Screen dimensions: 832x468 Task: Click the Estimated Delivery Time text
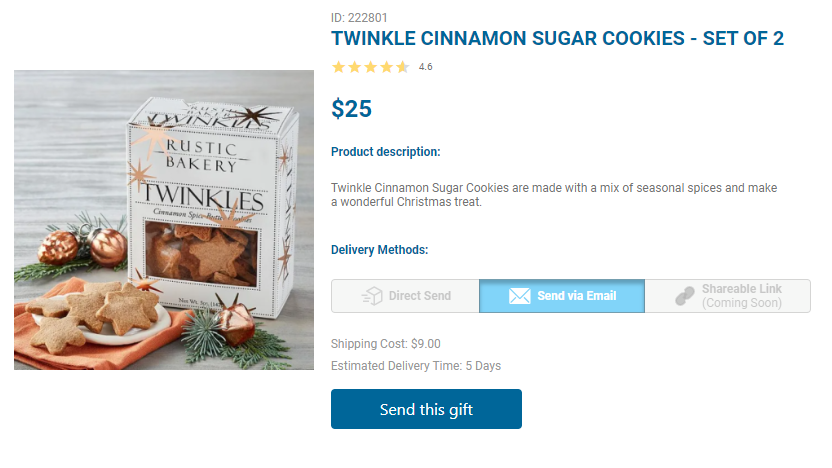(415, 366)
